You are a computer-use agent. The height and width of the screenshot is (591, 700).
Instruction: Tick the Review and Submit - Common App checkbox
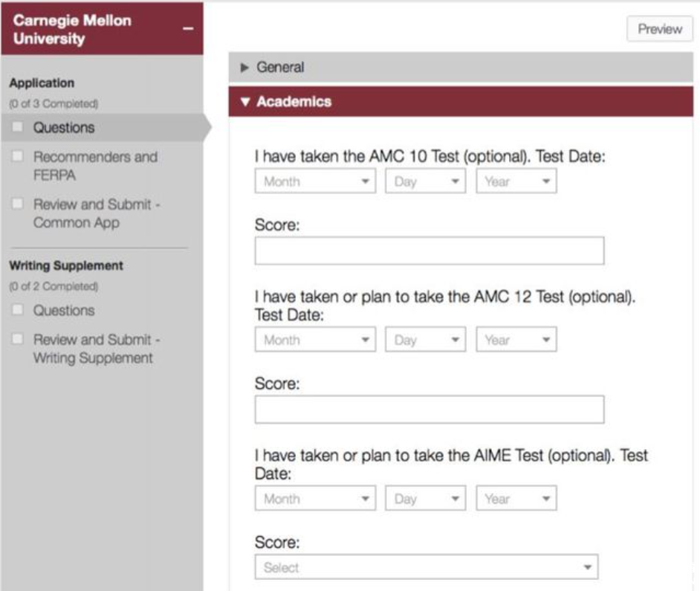pyautogui.click(x=18, y=204)
